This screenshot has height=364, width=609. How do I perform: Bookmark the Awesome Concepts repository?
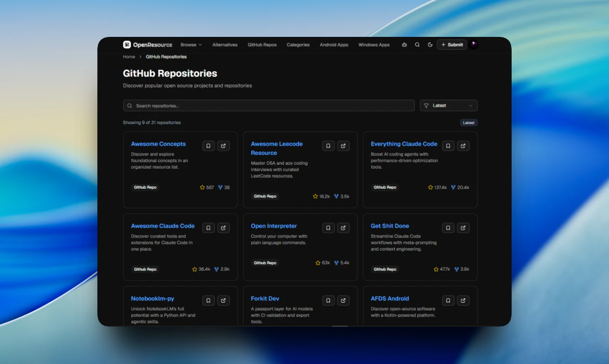[x=208, y=146]
